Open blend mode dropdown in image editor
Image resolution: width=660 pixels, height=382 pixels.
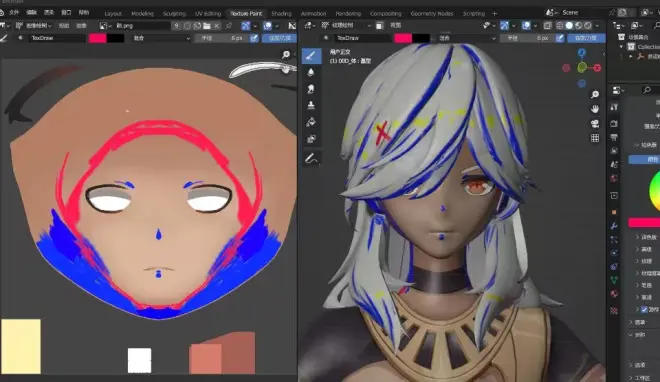(x=161, y=38)
